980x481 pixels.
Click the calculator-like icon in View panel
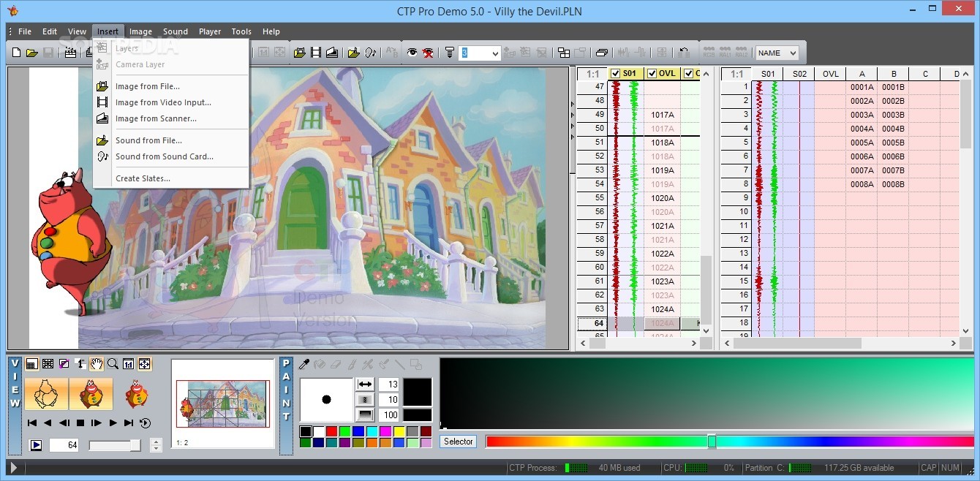(x=31, y=364)
